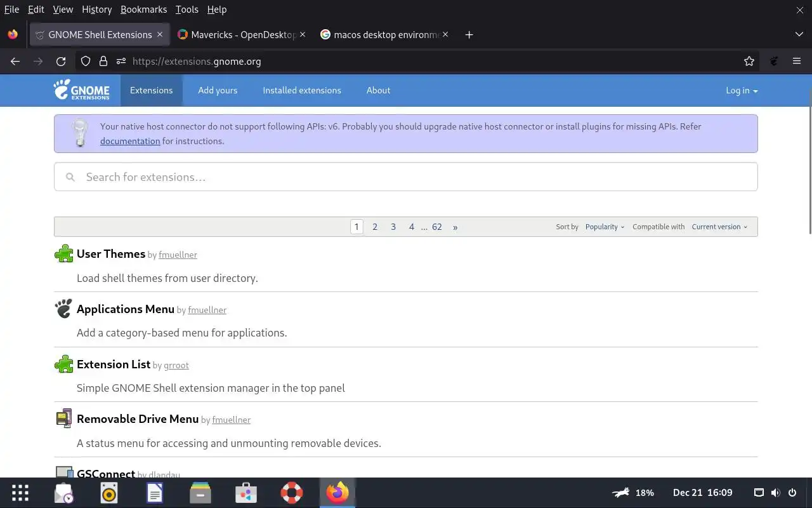Viewport: 812px width, 508px height.
Task: Click the Removable Drive Menu icon
Action: tap(63, 418)
